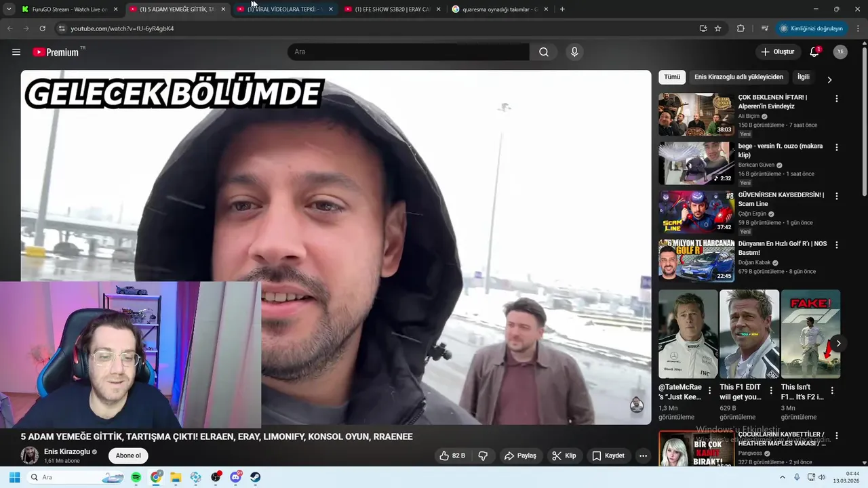Subscribe with the Abone ol button
Screen dimensions: 868x488
(128, 455)
